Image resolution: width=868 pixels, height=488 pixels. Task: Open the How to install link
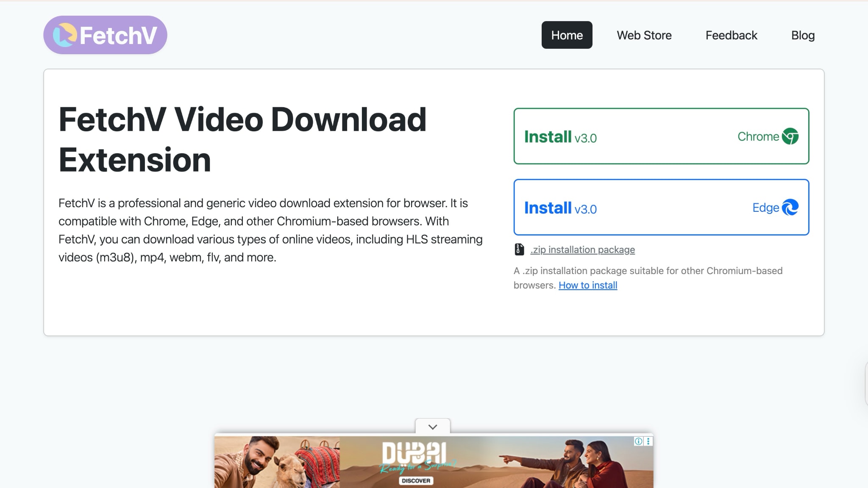pyautogui.click(x=587, y=285)
